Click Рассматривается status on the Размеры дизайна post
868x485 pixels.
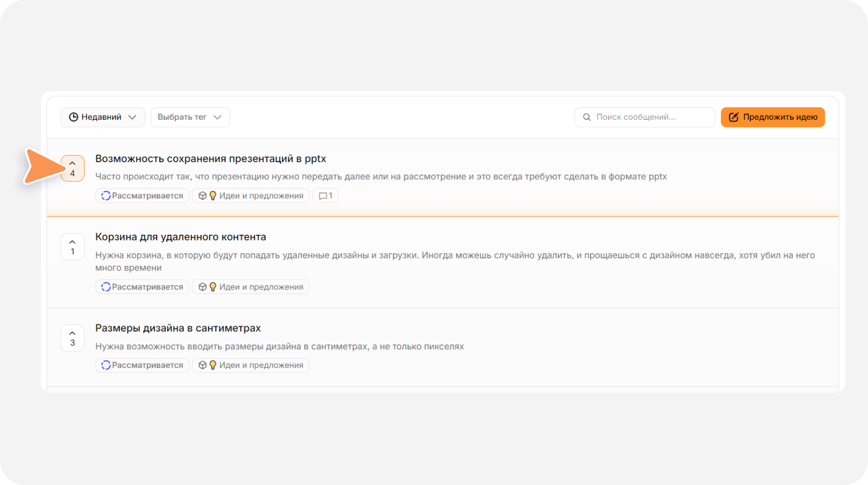(x=142, y=365)
